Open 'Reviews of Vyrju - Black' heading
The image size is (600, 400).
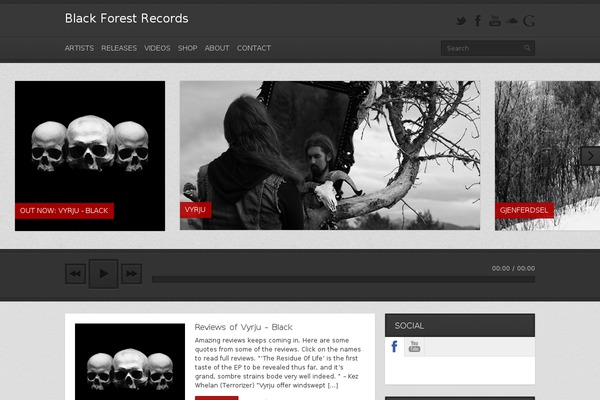(x=243, y=327)
